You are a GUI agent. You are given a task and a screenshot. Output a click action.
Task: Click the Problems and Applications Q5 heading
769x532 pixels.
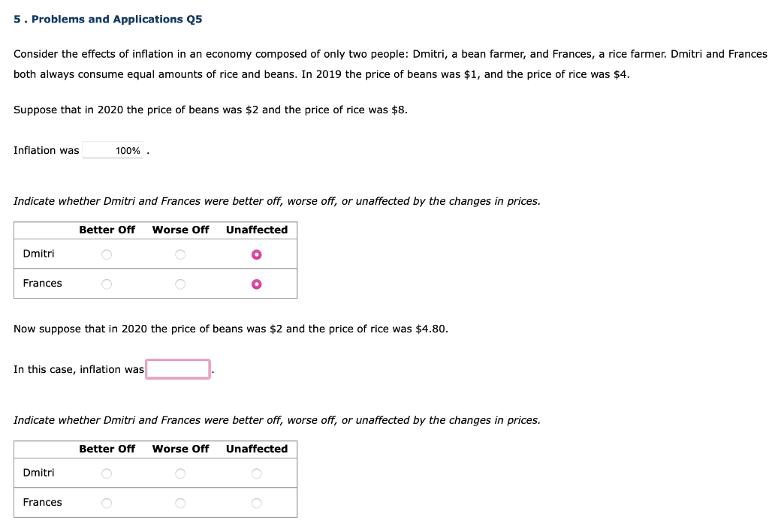[107, 19]
